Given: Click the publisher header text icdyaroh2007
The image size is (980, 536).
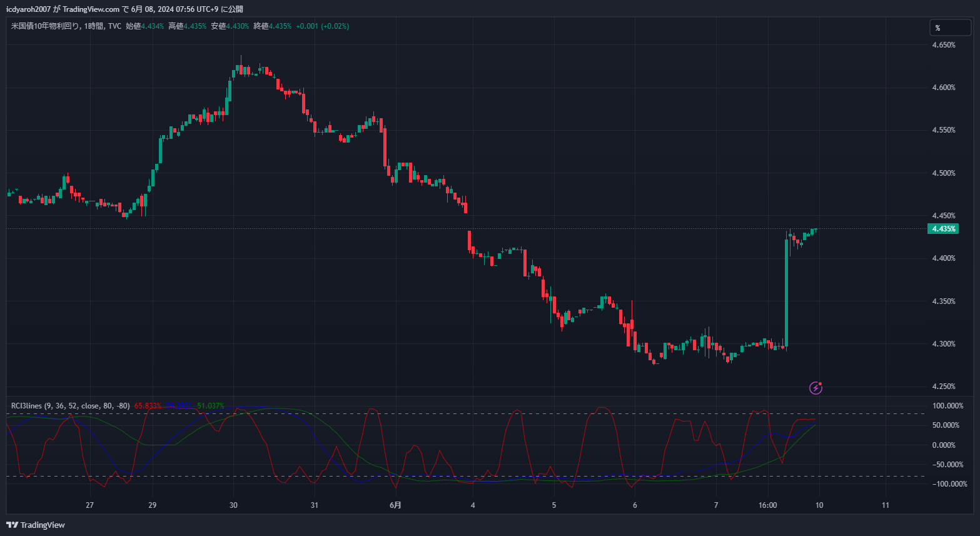Looking at the screenshot, I should 29,9.
